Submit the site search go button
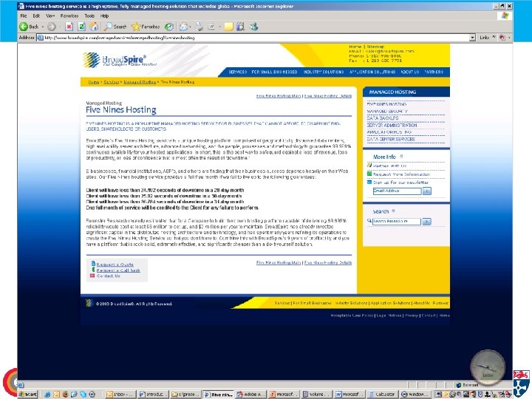532x399 pixels. (x=427, y=222)
